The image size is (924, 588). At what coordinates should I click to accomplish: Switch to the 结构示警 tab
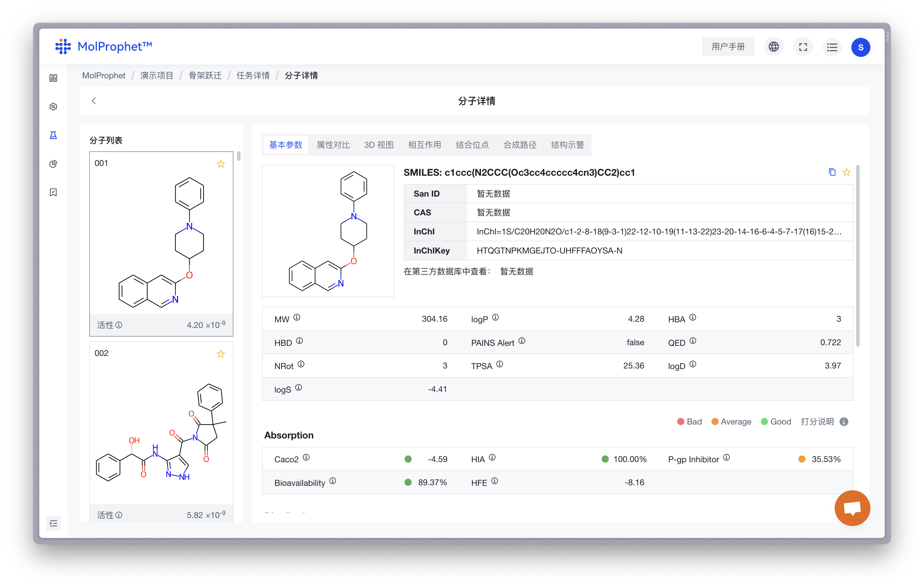pos(567,145)
